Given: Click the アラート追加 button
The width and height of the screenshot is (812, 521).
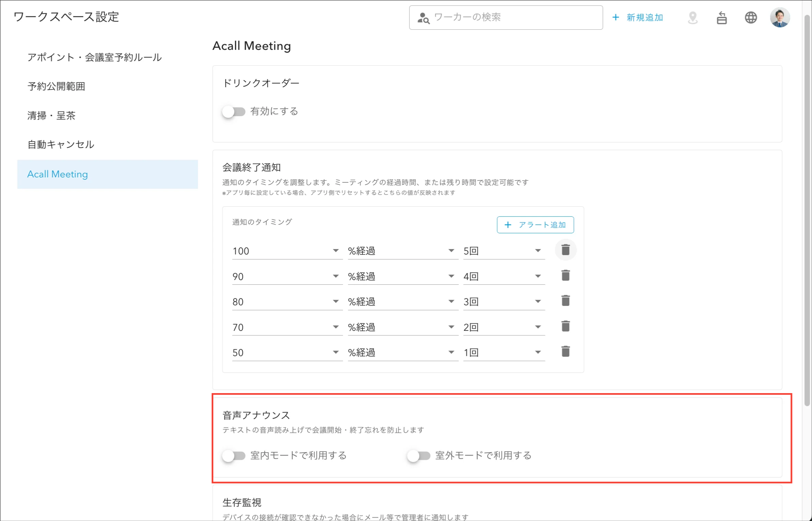Looking at the screenshot, I should [x=535, y=224].
